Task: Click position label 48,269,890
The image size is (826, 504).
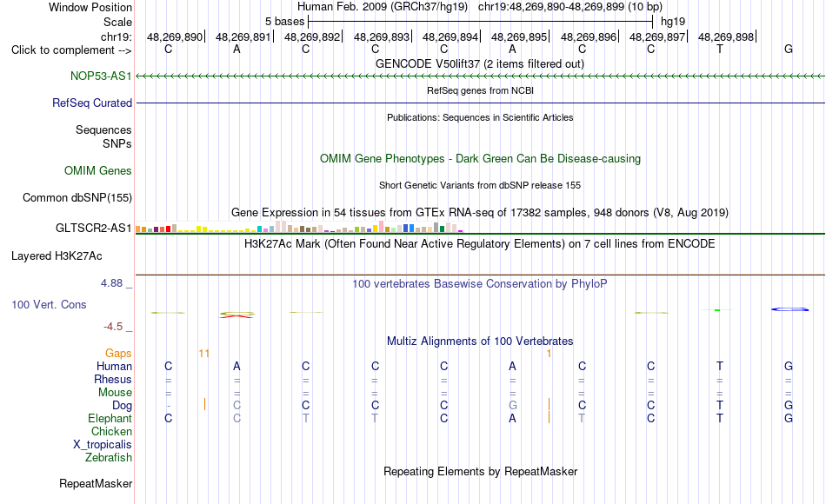Action: click(175, 36)
